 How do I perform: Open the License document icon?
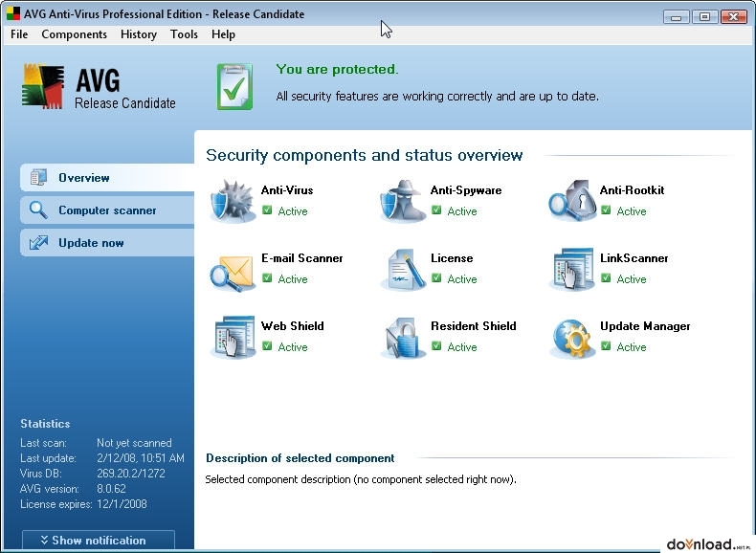403,270
